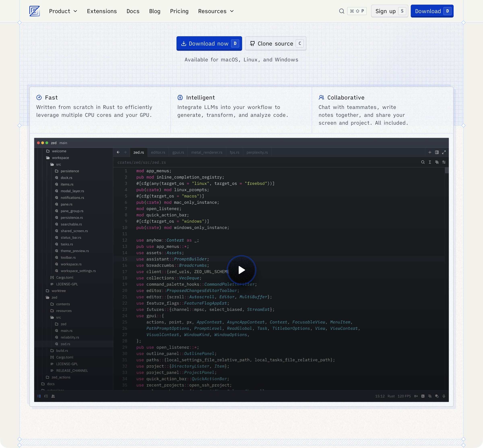Open the website search magnifier
The width and height of the screenshot is (483, 448).
[x=342, y=11]
